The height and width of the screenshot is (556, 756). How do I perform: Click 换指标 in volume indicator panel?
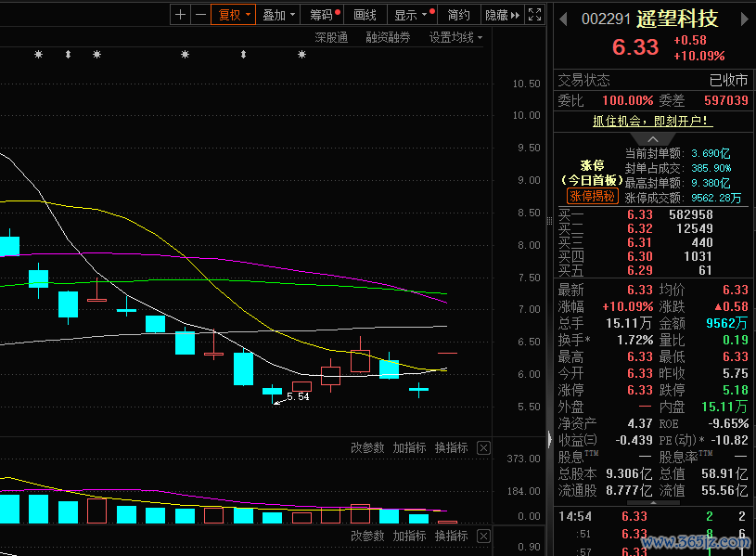coord(452,447)
